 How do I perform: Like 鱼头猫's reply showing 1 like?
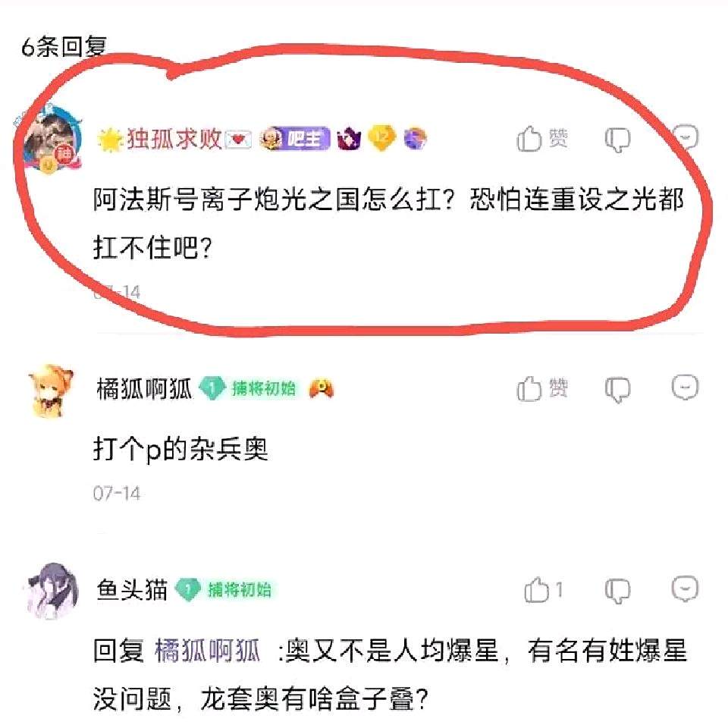click(x=543, y=590)
